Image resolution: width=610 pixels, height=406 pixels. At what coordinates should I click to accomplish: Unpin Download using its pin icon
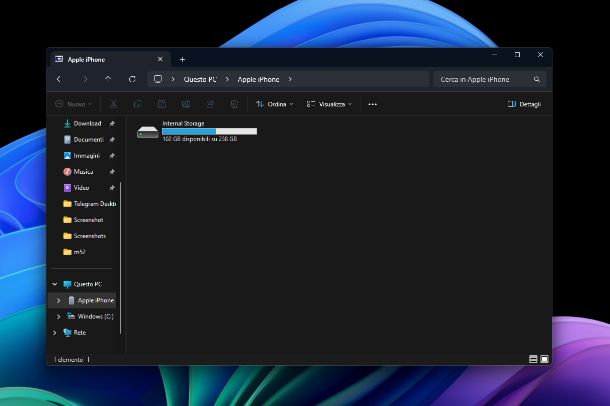tap(112, 124)
